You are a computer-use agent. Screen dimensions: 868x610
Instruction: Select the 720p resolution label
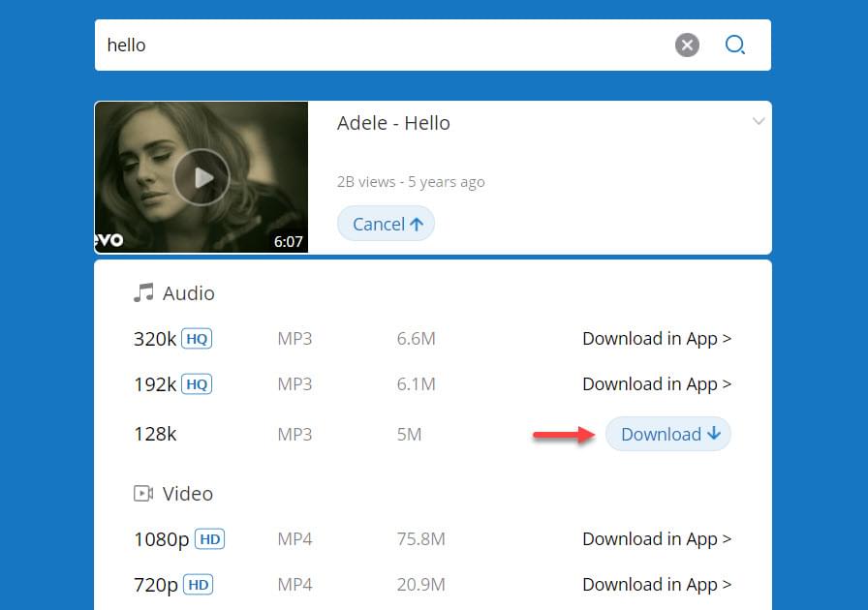156,585
